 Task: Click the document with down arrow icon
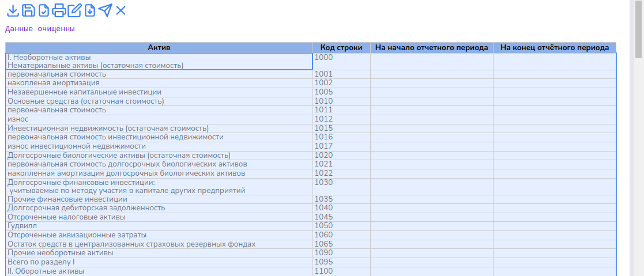click(89, 10)
